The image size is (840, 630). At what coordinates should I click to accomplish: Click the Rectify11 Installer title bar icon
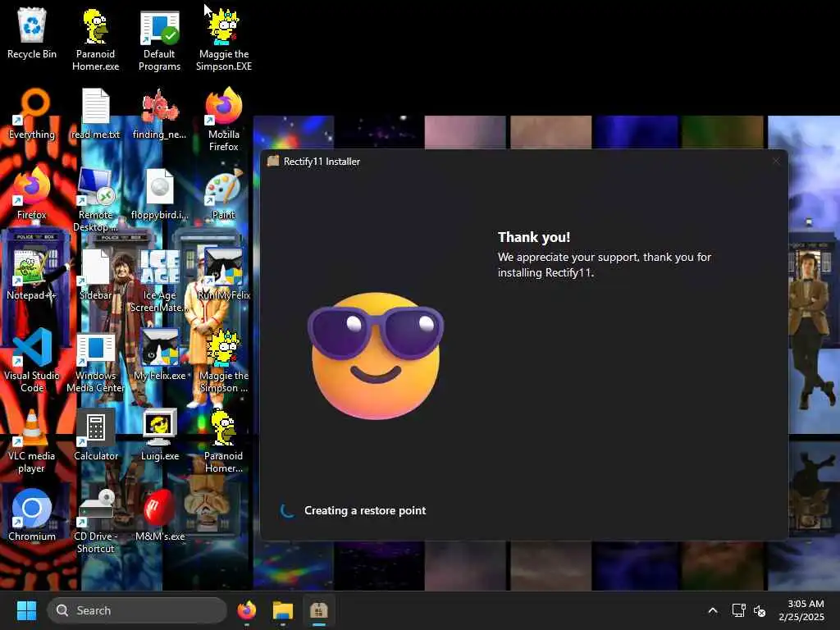[273, 161]
